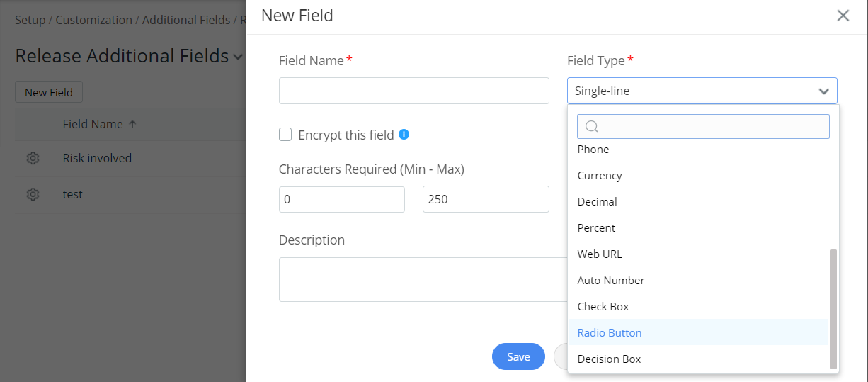
Task: Select Auto Number field type
Action: [610, 280]
